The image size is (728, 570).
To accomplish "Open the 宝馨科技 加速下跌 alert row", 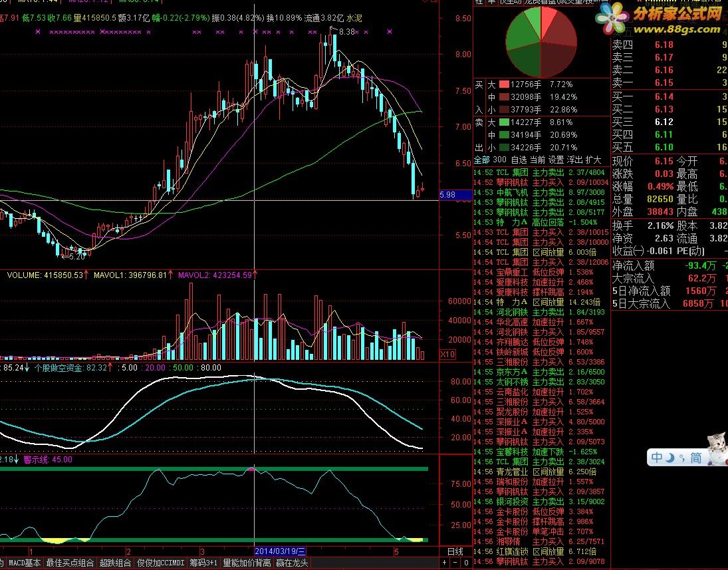I will [541, 452].
